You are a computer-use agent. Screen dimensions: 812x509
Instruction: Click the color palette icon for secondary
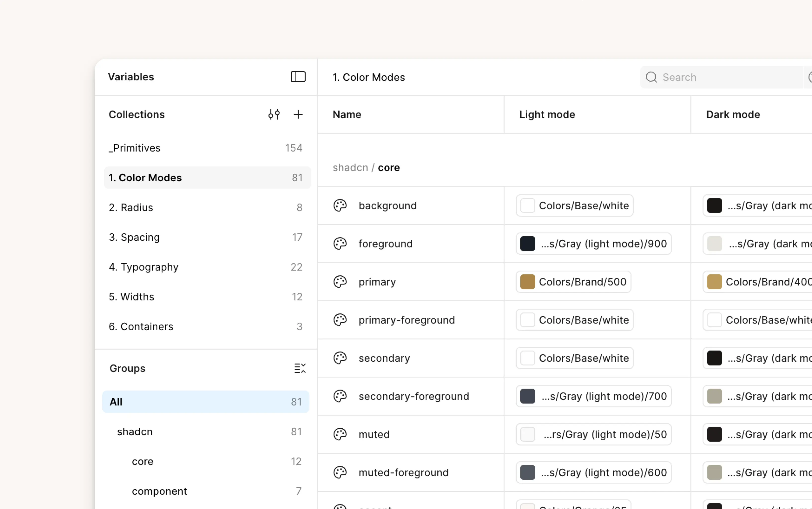click(x=340, y=358)
